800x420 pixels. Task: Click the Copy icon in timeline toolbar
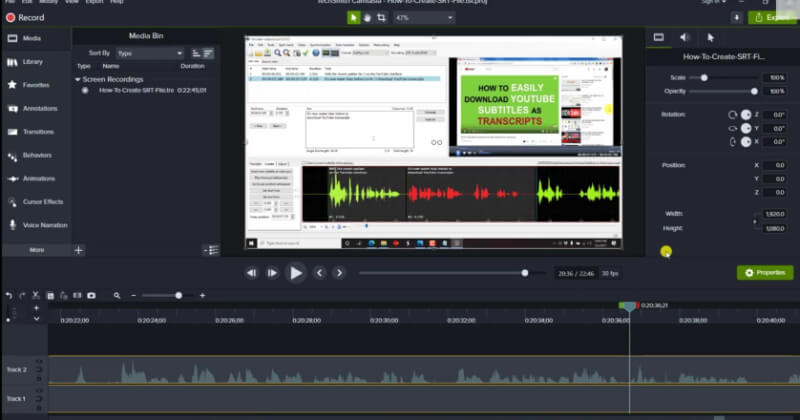coord(50,295)
